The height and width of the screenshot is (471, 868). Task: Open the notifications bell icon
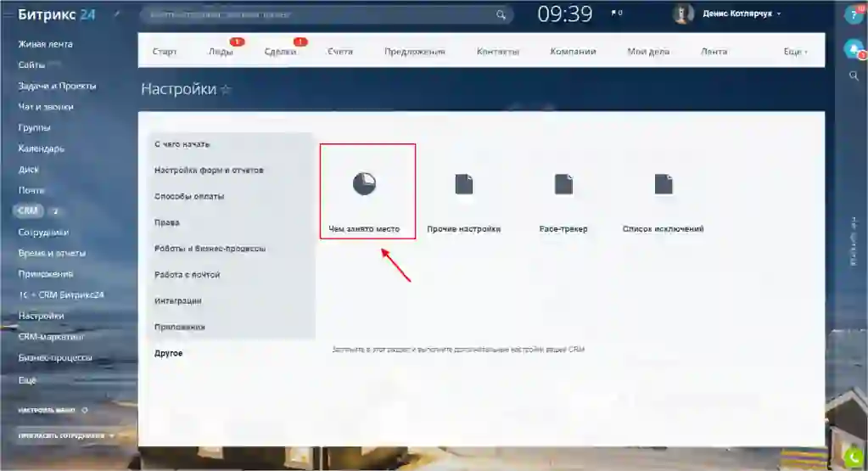click(853, 49)
